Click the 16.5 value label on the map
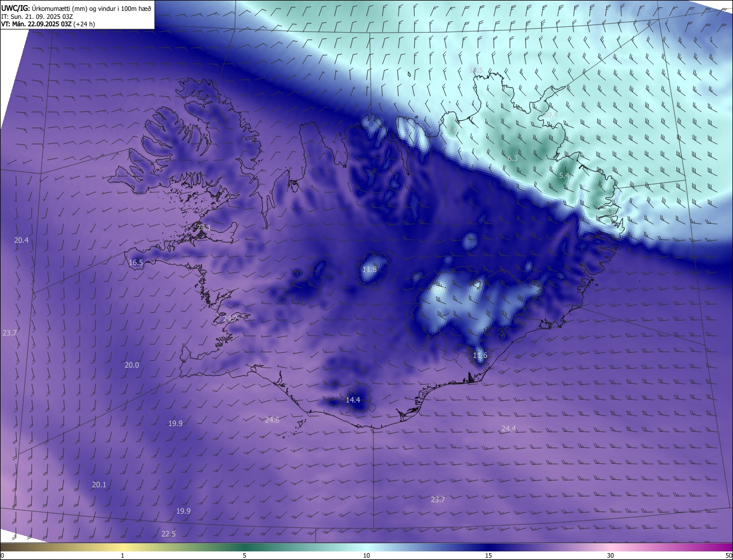The image size is (733, 560). pyautogui.click(x=136, y=263)
